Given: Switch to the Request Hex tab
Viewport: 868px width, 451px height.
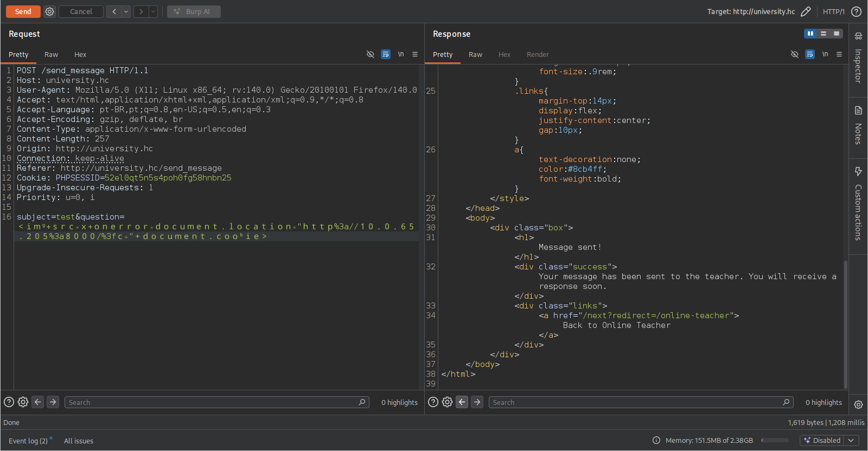Looking at the screenshot, I should tap(80, 54).
